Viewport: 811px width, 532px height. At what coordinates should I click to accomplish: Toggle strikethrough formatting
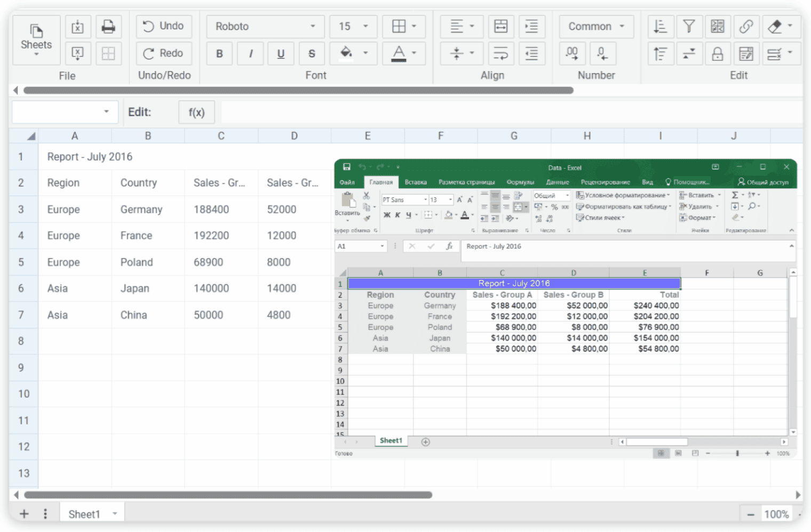point(312,54)
